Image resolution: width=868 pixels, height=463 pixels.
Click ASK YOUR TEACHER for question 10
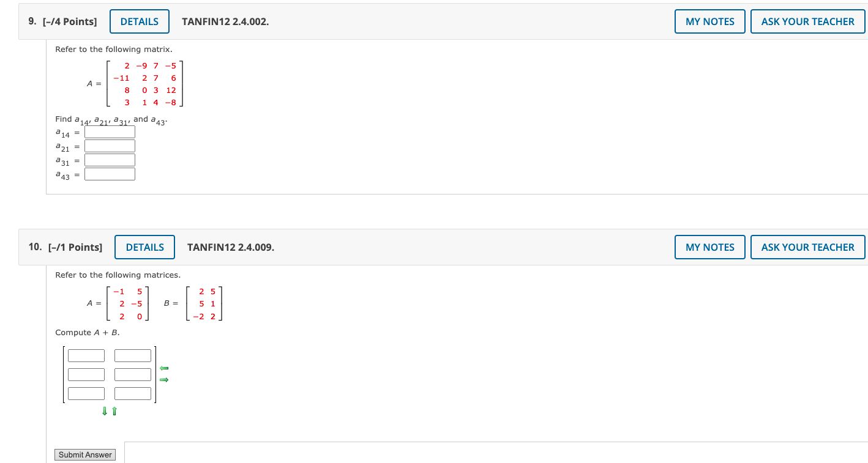(807, 247)
